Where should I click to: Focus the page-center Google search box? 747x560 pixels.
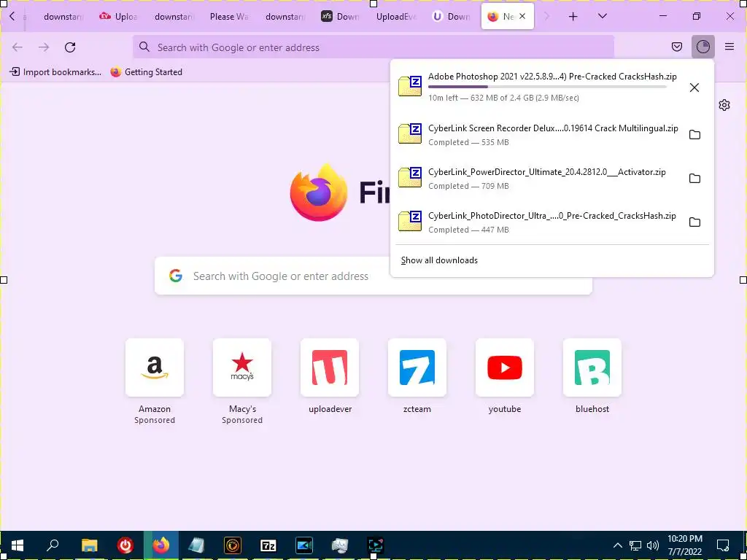373,276
